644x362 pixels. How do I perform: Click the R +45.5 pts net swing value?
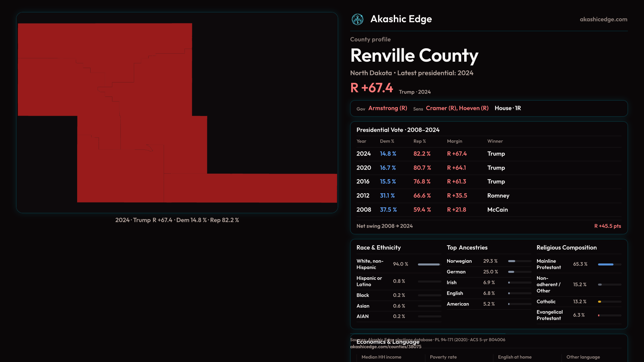click(607, 226)
